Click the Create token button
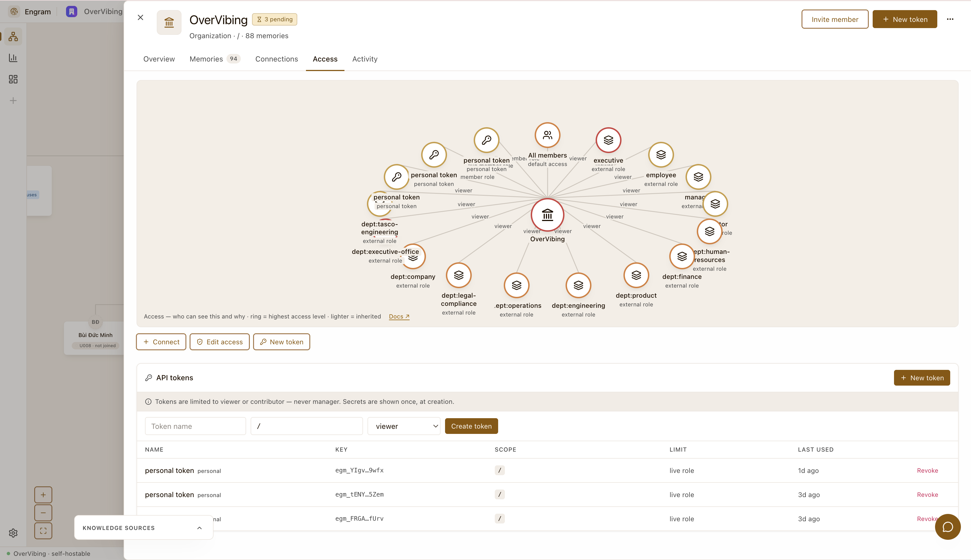This screenshot has height=560, width=971. [x=471, y=426]
